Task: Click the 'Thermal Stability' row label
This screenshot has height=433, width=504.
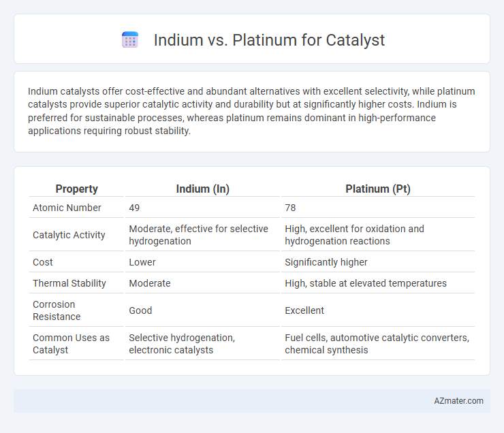Action: (x=69, y=283)
